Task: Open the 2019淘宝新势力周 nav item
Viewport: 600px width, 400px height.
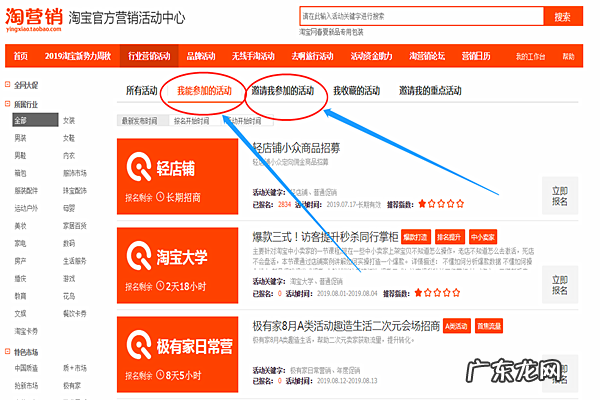Action: [78, 56]
